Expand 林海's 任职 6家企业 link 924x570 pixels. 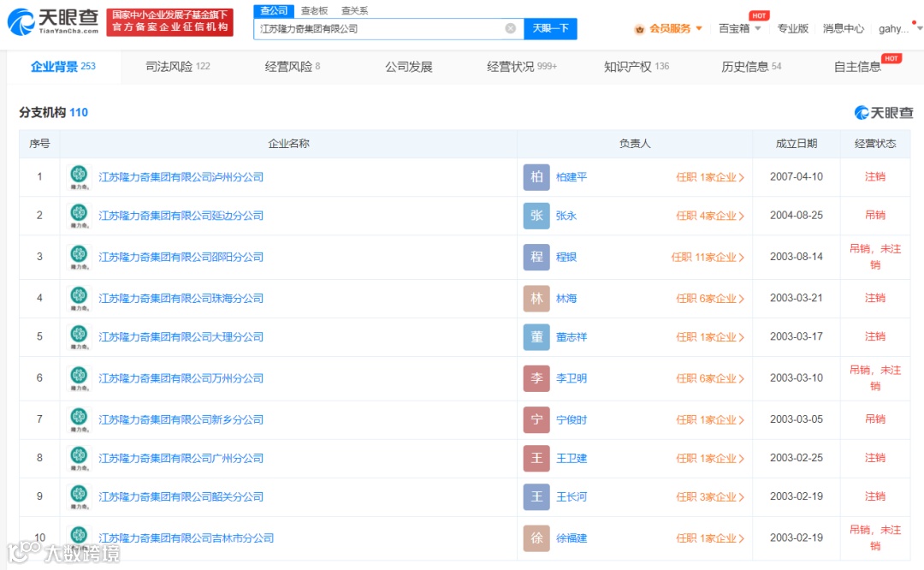[710, 298]
